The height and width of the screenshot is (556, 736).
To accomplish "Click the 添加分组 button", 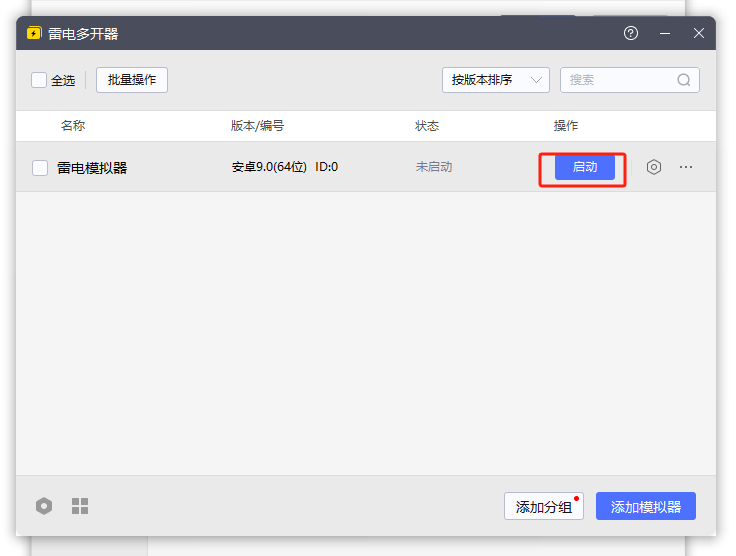I will click(x=544, y=506).
